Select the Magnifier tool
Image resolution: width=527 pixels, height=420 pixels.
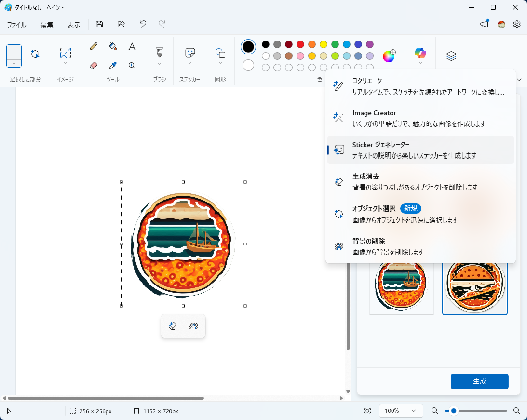[x=132, y=66]
